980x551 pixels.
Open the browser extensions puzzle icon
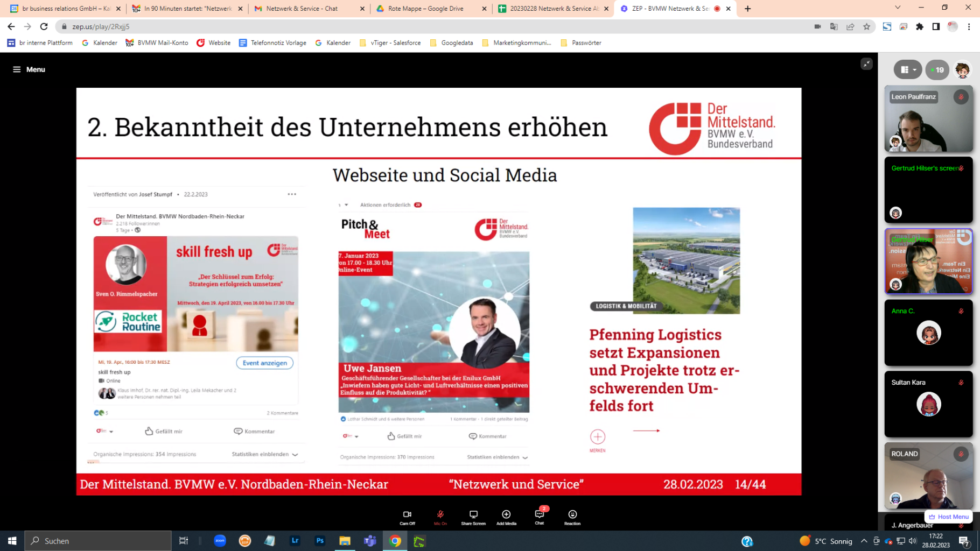pos(920,26)
